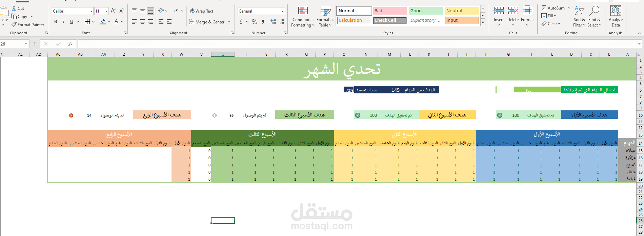Activate the Format Painter brush
Screen dimensions: 644x236
click(x=14, y=24)
